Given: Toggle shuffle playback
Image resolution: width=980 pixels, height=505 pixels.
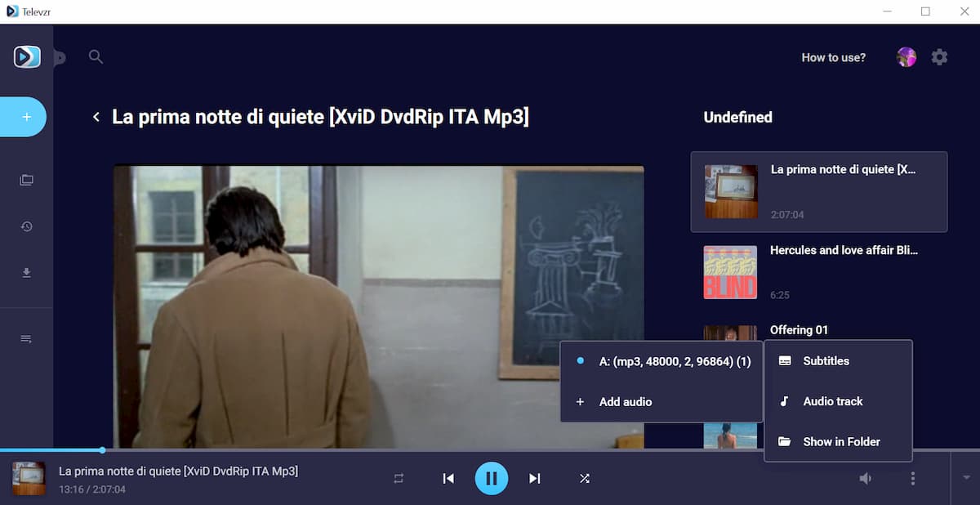Looking at the screenshot, I should coord(585,479).
